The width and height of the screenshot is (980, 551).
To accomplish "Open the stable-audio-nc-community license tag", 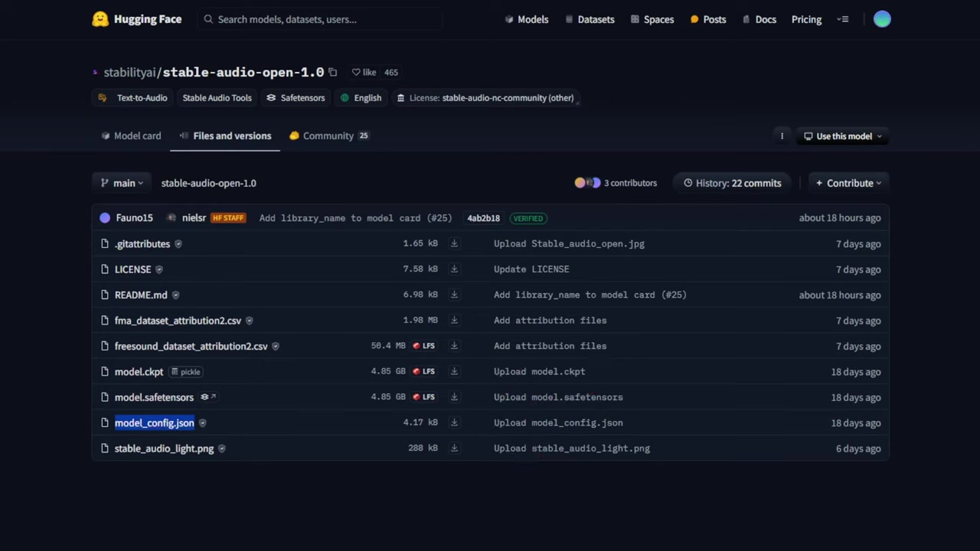I will (485, 98).
